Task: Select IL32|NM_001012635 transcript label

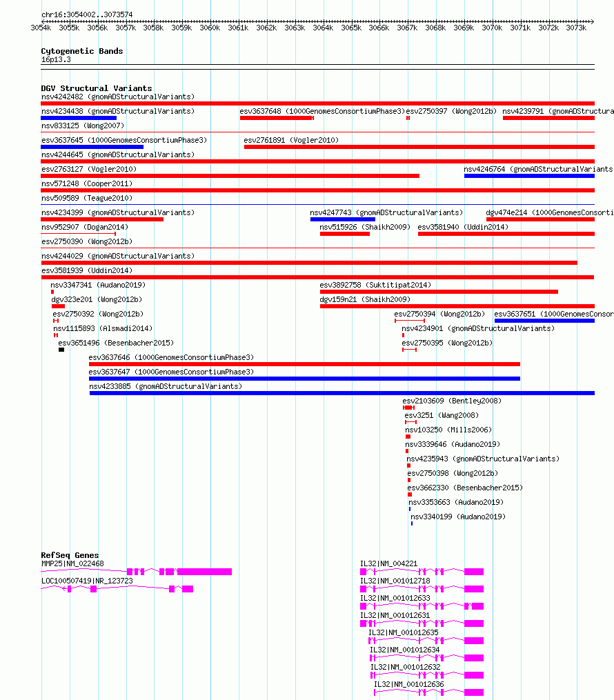Action: pyautogui.click(x=403, y=633)
